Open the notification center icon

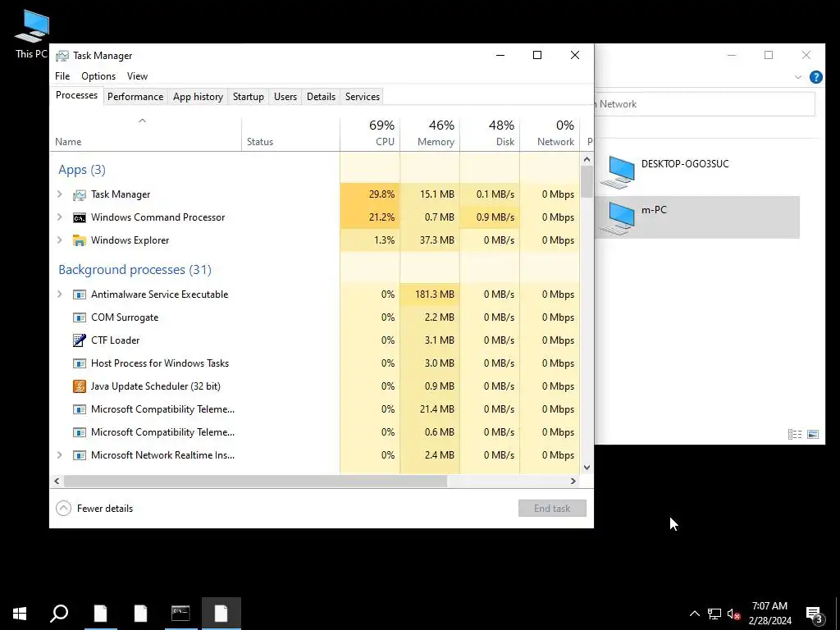pyautogui.click(x=815, y=614)
